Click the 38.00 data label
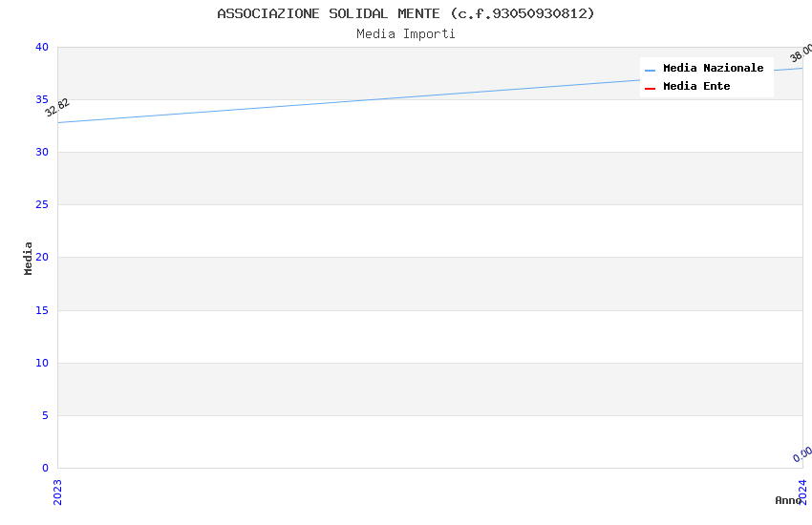 click(x=801, y=52)
